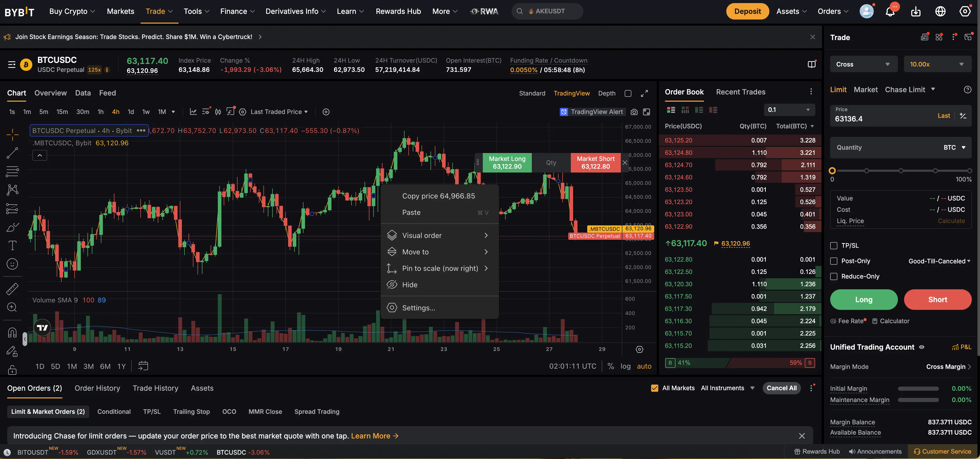Viewport: 980px width, 459px height.
Task: Open the date range calendar icon
Action: (x=143, y=366)
